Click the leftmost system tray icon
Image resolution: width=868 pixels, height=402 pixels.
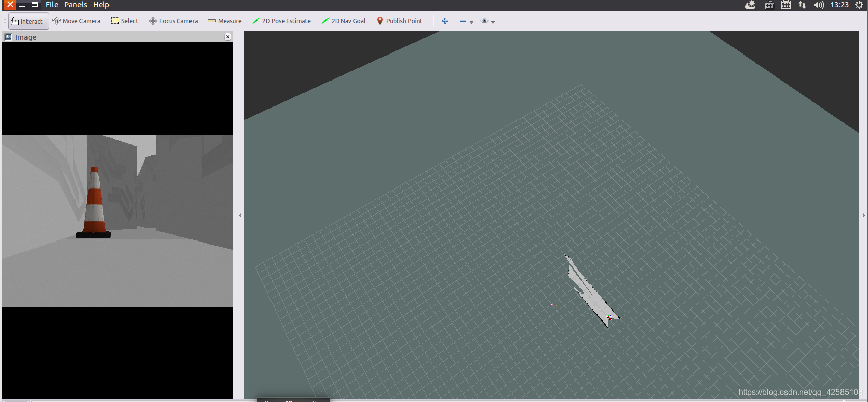pos(750,5)
